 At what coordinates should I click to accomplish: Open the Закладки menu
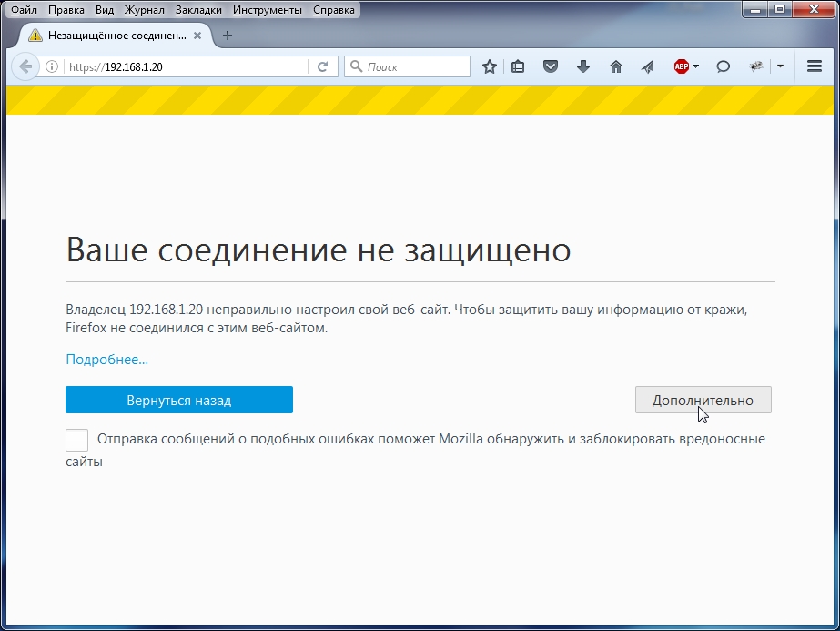tap(198, 10)
